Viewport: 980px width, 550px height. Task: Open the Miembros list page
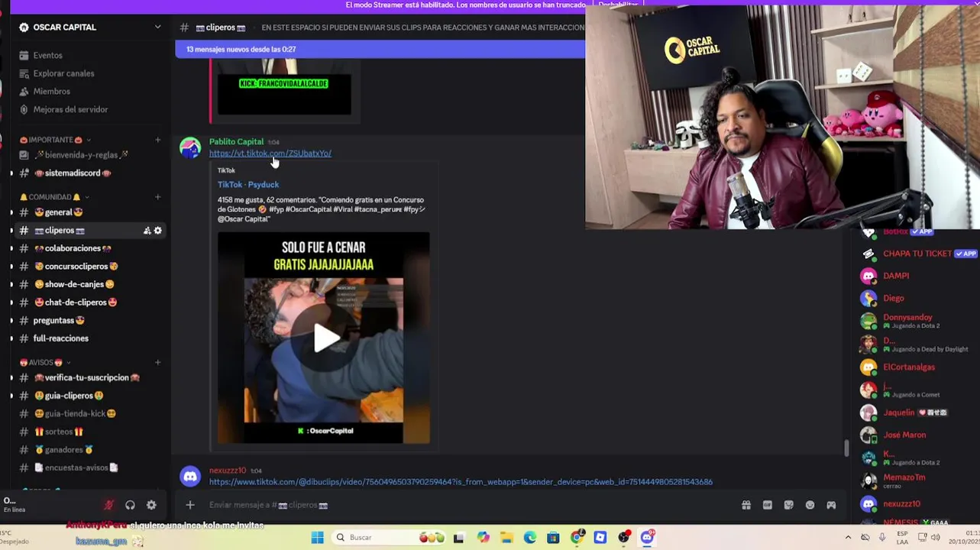tap(51, 92)
